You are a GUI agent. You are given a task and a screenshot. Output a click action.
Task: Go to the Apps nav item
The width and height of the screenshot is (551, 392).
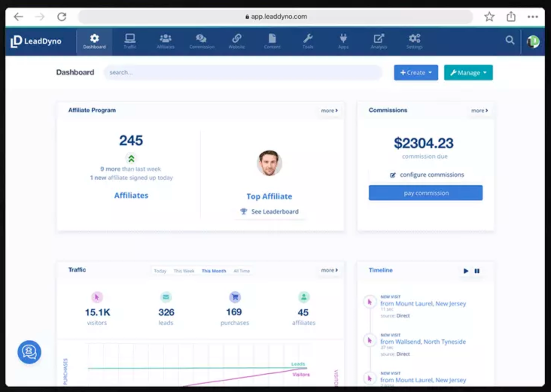[x=343, y=41]
